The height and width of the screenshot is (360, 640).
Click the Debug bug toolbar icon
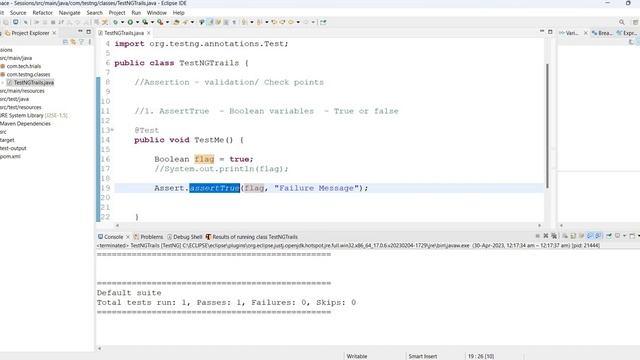point(116,22)
